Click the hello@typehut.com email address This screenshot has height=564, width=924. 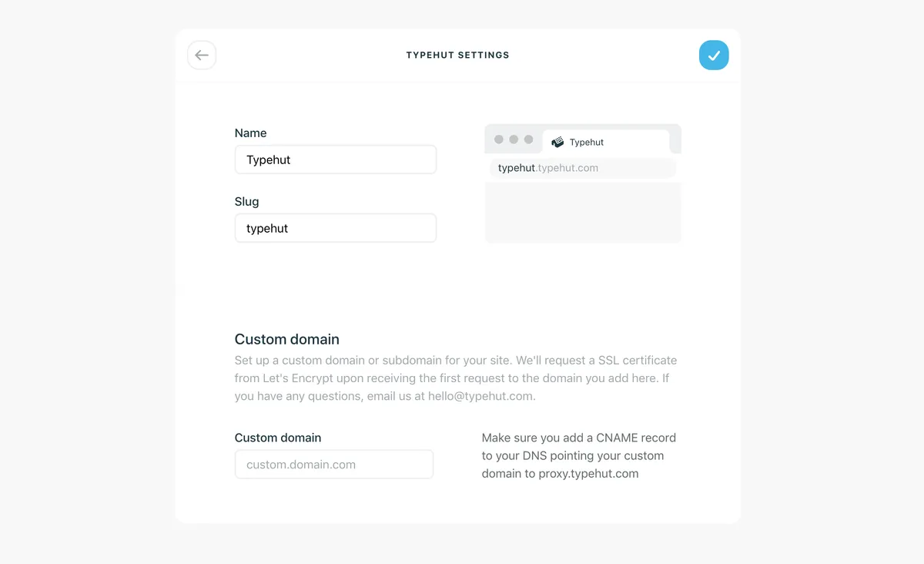pyautogui.click(x=482, y=397)
